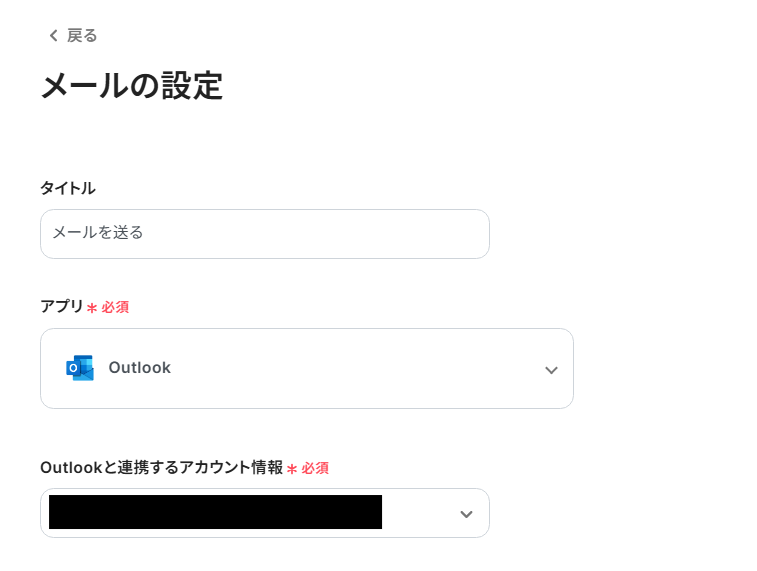
Task: Click the タイトル field label
Action: coord(68,188)
